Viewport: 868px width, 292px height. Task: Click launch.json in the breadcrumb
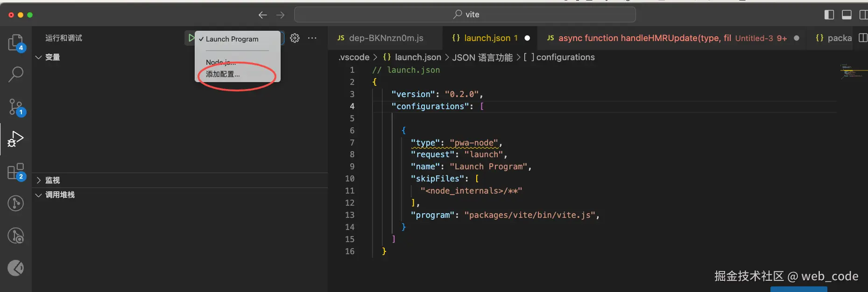click(x=418, y=57)
